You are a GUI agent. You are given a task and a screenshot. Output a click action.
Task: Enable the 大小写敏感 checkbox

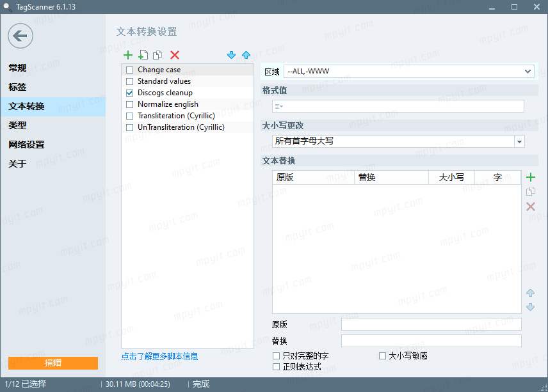click(x=383, y=356)
